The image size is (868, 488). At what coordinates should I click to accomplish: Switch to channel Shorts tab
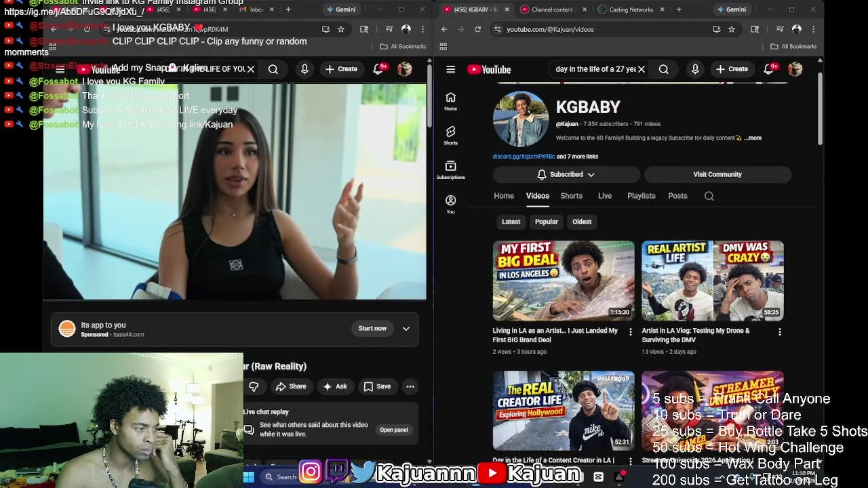tap(572, 196)
